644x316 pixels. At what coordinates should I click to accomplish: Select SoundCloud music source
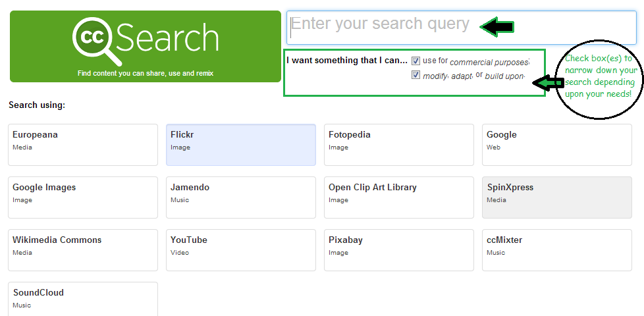click(x=83, y=299)
